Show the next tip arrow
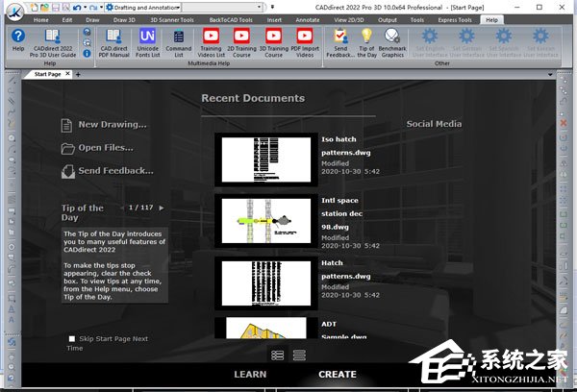Screen dimensions: 577x392 tap(162, 208)
